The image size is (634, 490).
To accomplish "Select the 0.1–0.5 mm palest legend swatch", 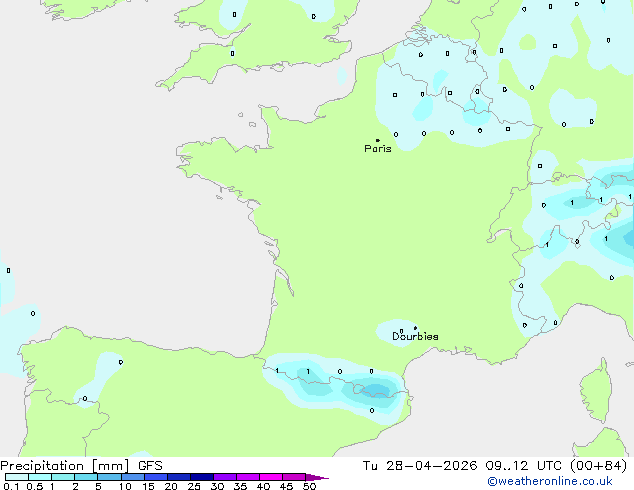I will (x=17, y=477).
